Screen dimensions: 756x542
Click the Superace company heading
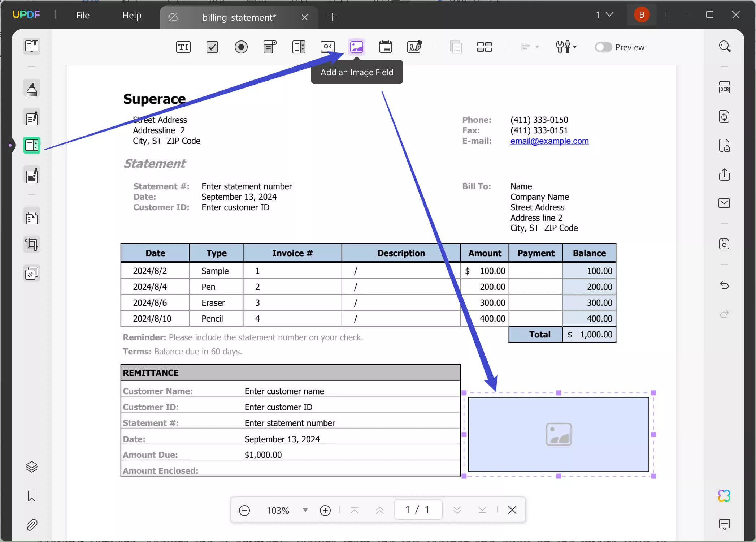pos(155,99)
